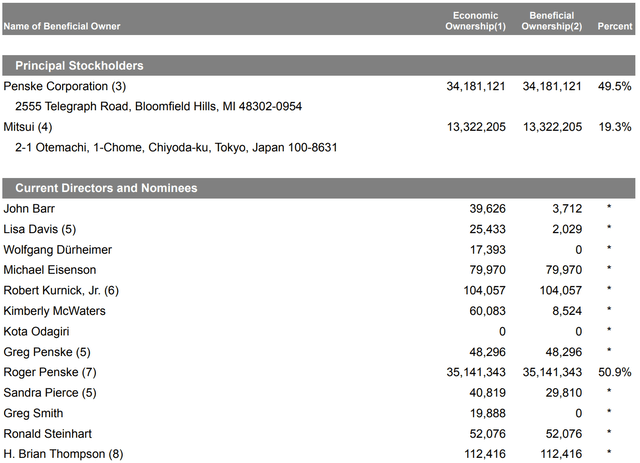
Task: Click 'Penske Corporation (3)' row name
Action: point(65,87)
